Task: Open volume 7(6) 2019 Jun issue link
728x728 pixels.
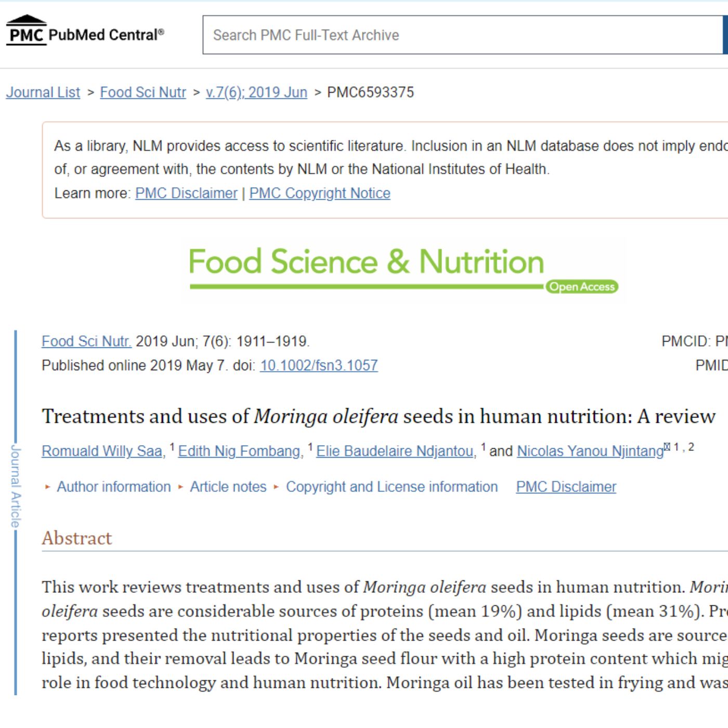Action: (256, 93)
